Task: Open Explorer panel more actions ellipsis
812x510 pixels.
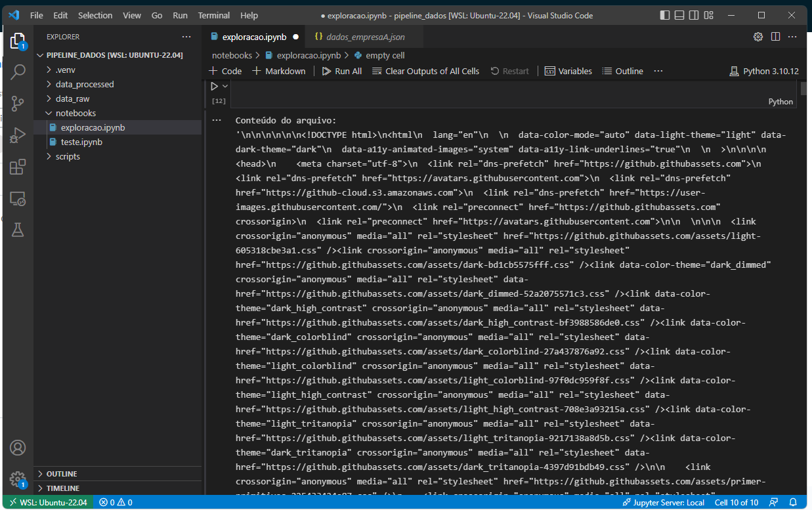Action: pos(186,37)
